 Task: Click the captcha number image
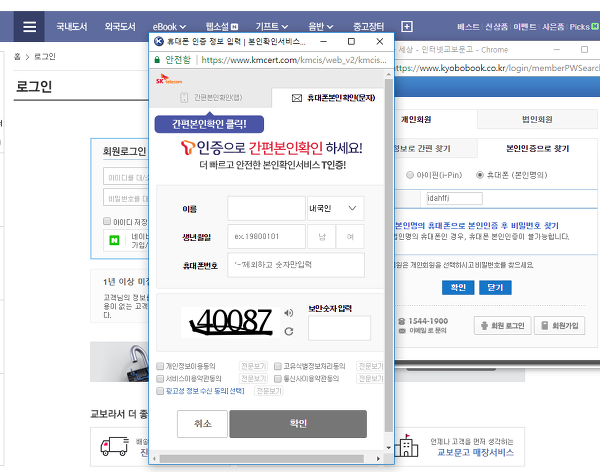(231, 322)
